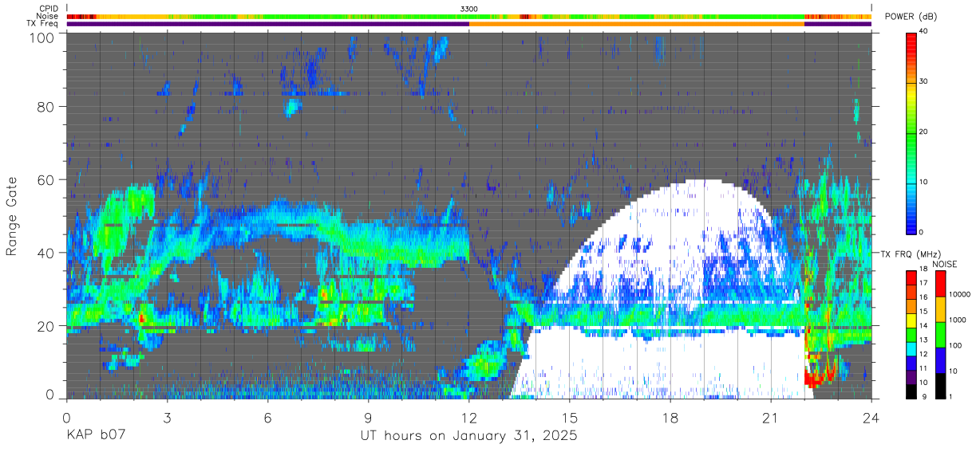The height and width of the screenshot is (452, 980).
Task: Click the "40" tick on the power colorbar
Action: coord(925,32)
